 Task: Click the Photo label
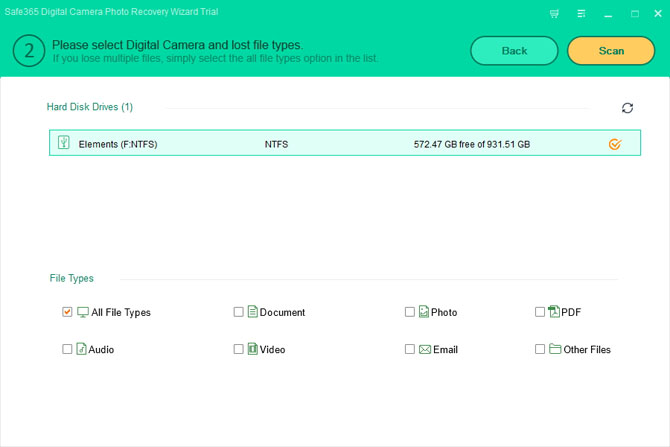click(444, 312)
